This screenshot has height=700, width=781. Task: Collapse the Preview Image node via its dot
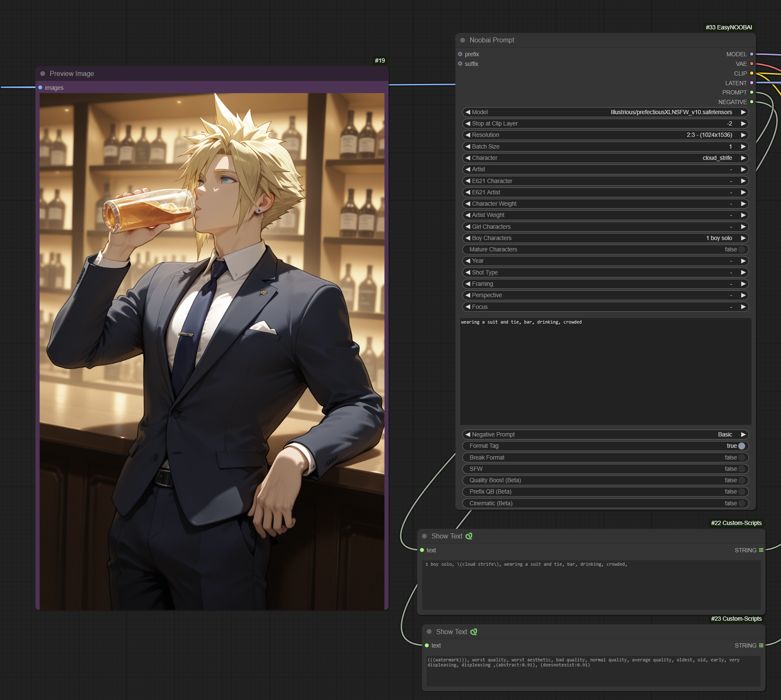(42, 74)
